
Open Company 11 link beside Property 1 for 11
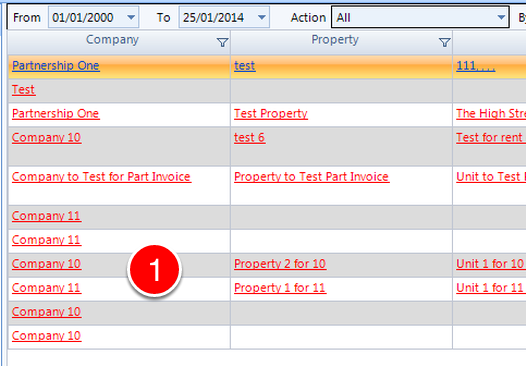click(46, 288)
